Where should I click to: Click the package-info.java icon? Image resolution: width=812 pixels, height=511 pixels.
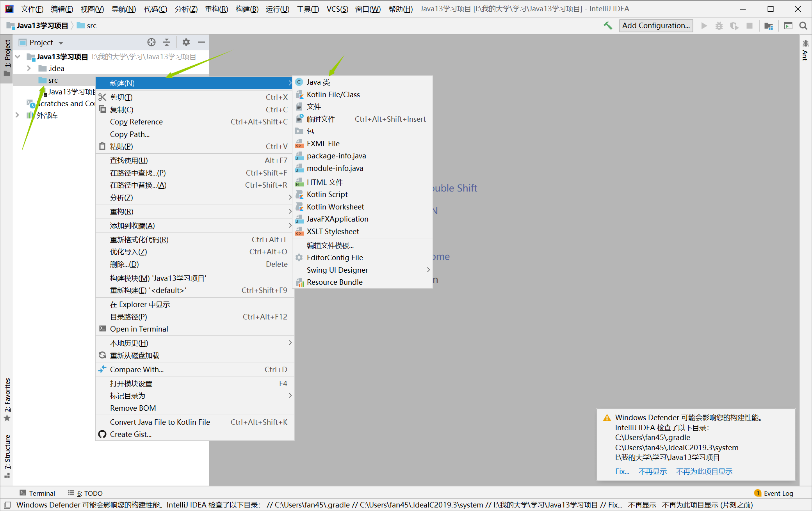(x=299, y=156)
